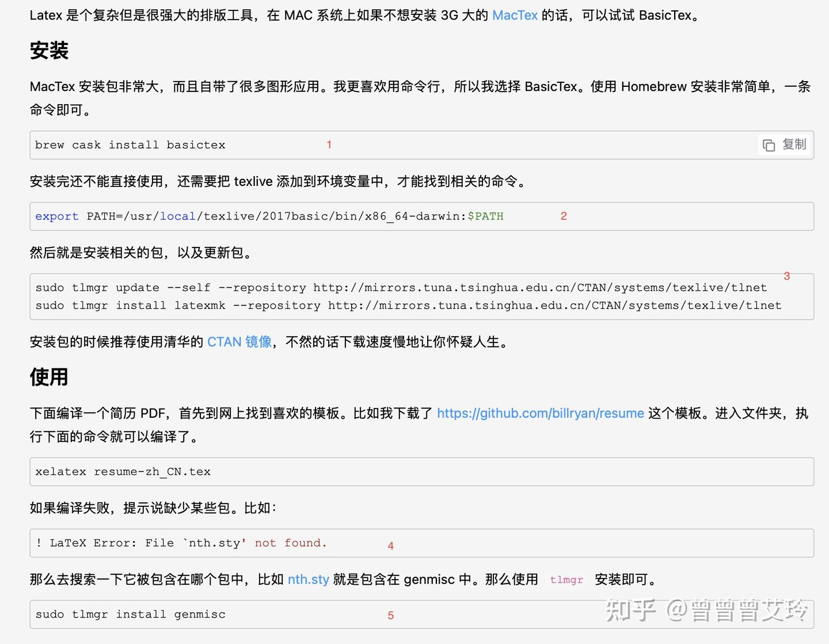Click the 'sudo tlmgr update --self' line
This screenshot has width=829, height=644.
coord(401,288)
